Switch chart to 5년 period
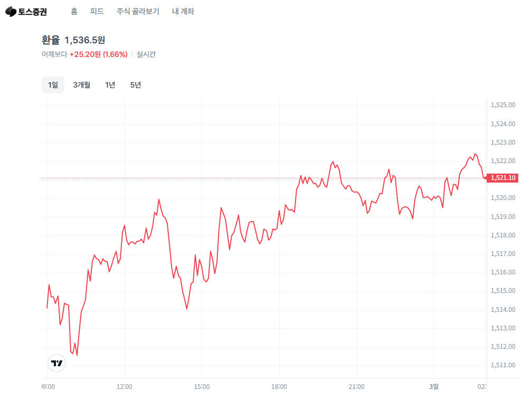 135,85
